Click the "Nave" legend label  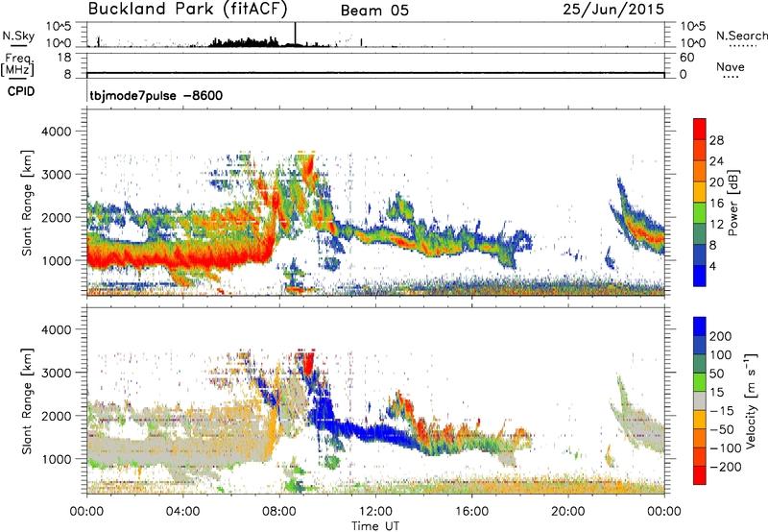click(x=731, y=66)
